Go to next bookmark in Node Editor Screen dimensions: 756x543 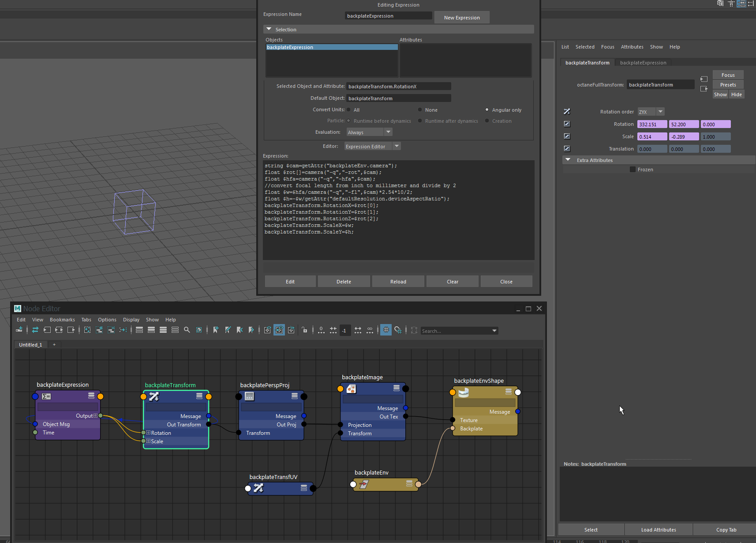pos(251,330)
